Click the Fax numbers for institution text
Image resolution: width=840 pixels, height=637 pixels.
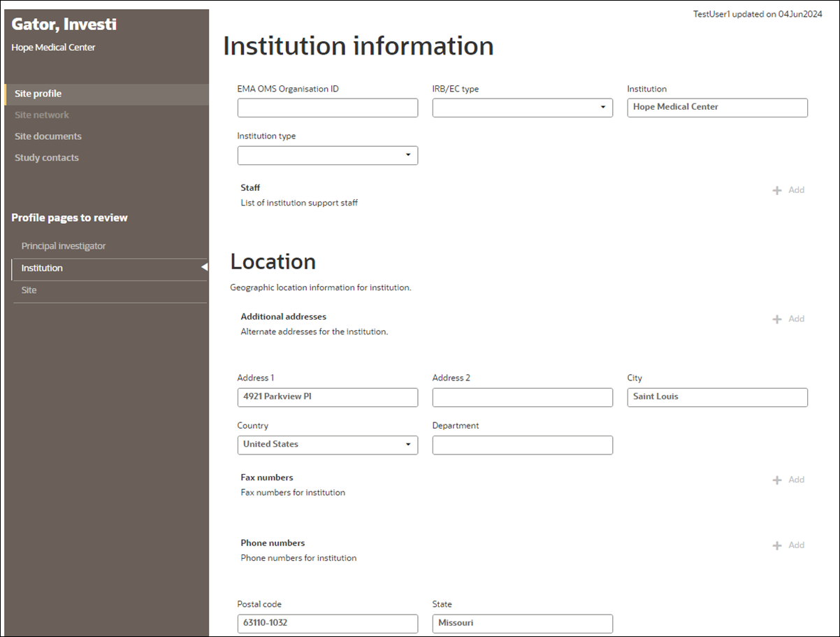(x=293, y=493)
